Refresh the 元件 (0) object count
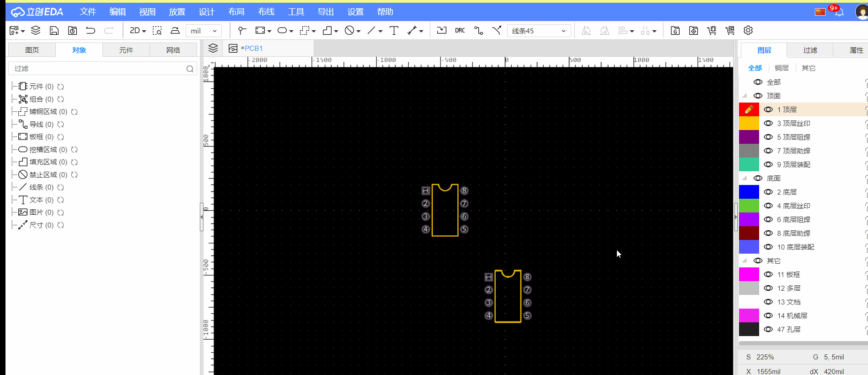868x375 pixels. tap(60, 87)
